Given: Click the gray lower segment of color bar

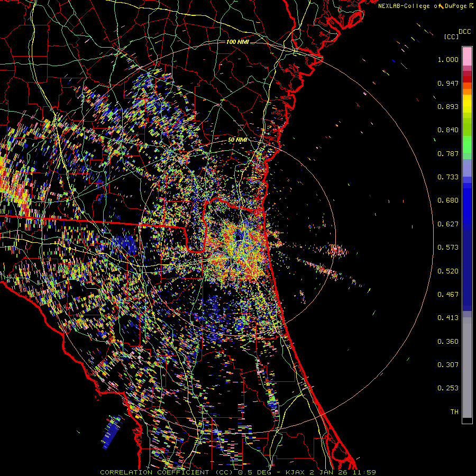Looking at the screenshot, I should point(467,368).
